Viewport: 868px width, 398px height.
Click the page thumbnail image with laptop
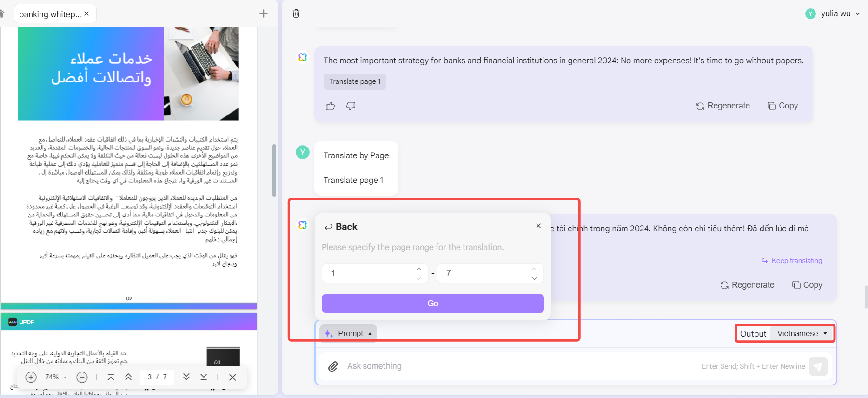coord(201,74)
